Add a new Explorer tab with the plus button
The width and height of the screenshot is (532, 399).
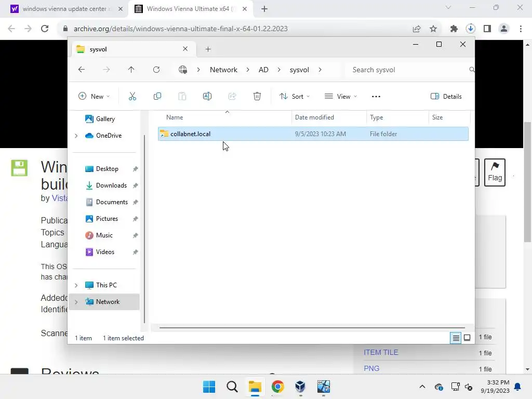pyautogui.click(x=208, y=49)
